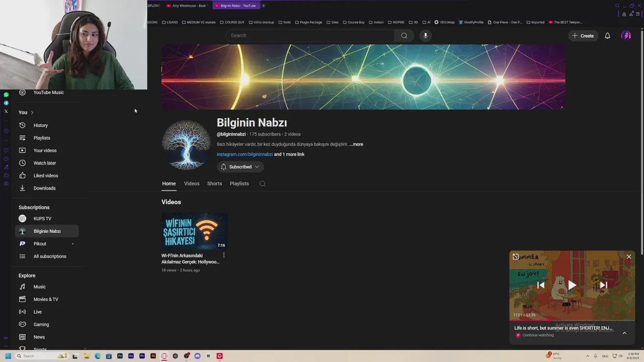
Task: Click the channel banner image
Action: coord(363,77)
